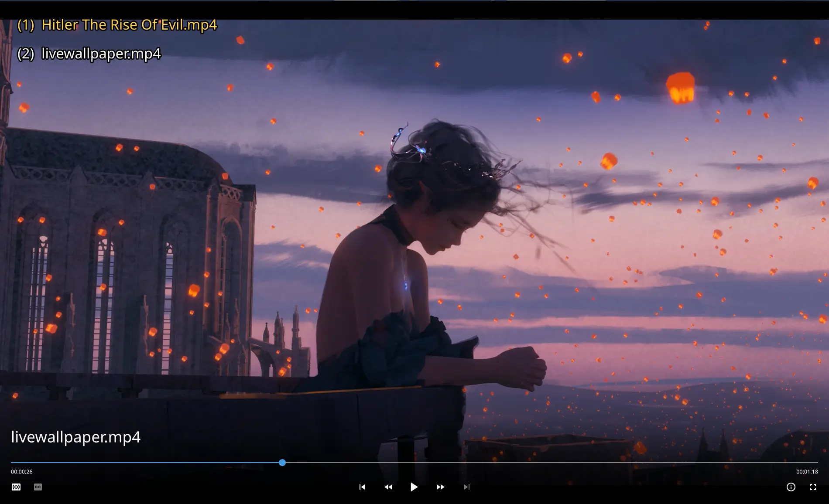Open the media info icon
Screen dimensions: 829x504
791,487
